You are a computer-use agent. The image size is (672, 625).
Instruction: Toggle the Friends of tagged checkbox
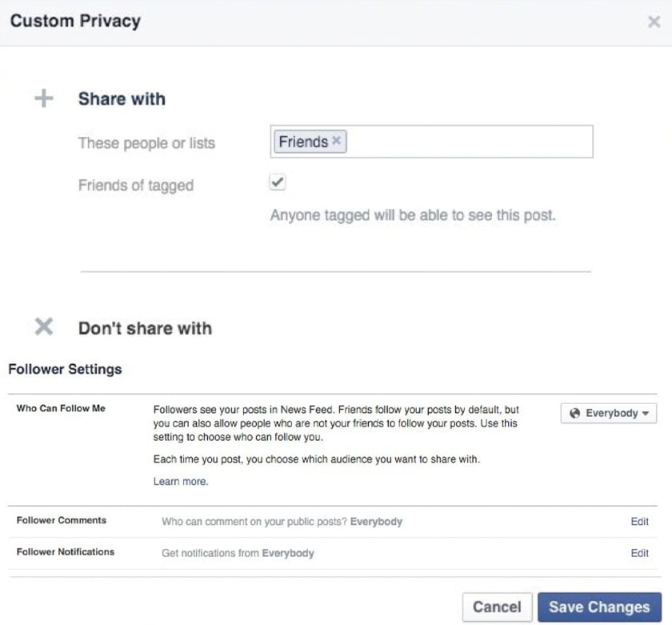pos(278,183)
